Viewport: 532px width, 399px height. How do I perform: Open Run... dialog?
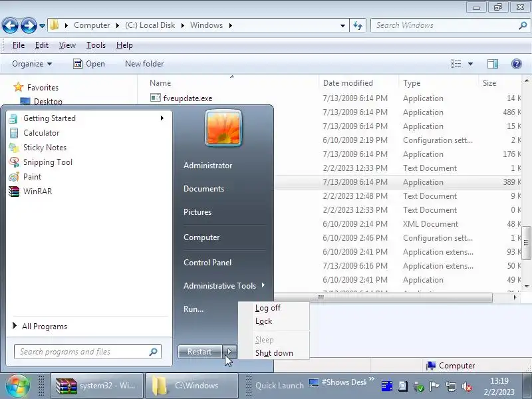(194, 309)
